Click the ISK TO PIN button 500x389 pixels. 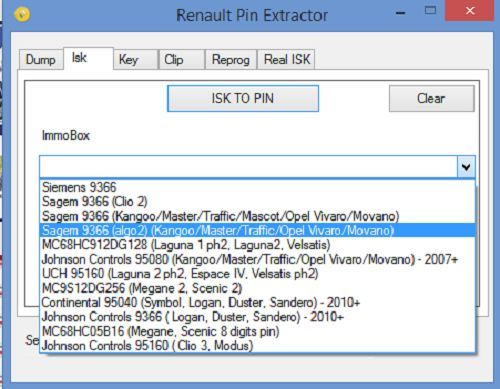[x=243, y=98]
